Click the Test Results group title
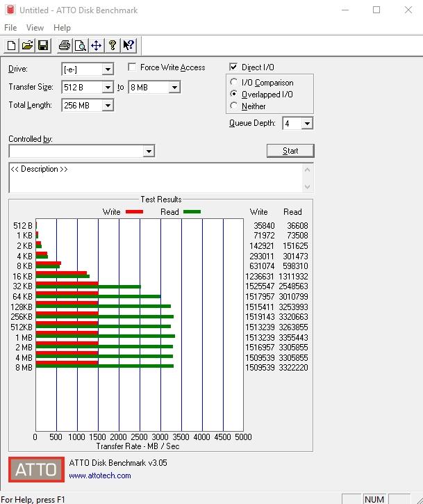The image size is (423, 504). tap(161, 200)
